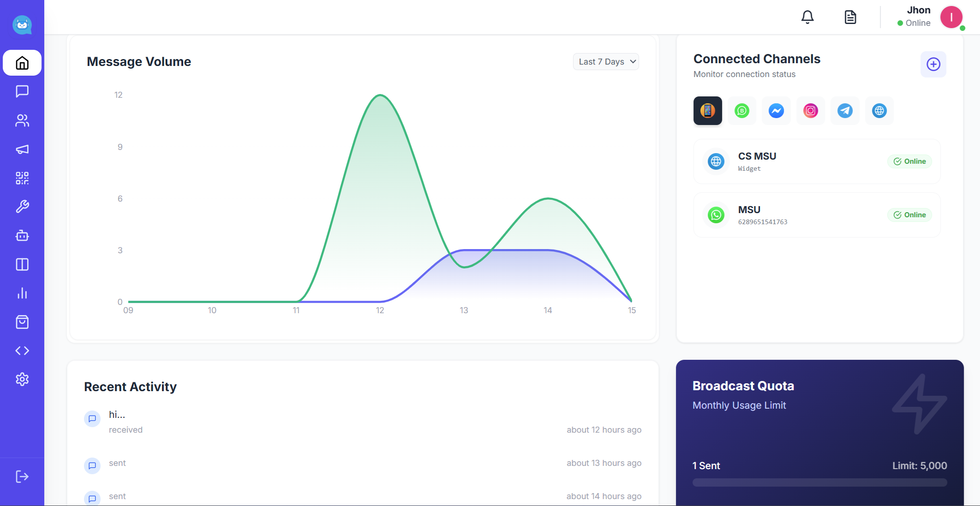980x506 pixels.
Task: Open the Developer code section in sidebar
Action: 22,351
